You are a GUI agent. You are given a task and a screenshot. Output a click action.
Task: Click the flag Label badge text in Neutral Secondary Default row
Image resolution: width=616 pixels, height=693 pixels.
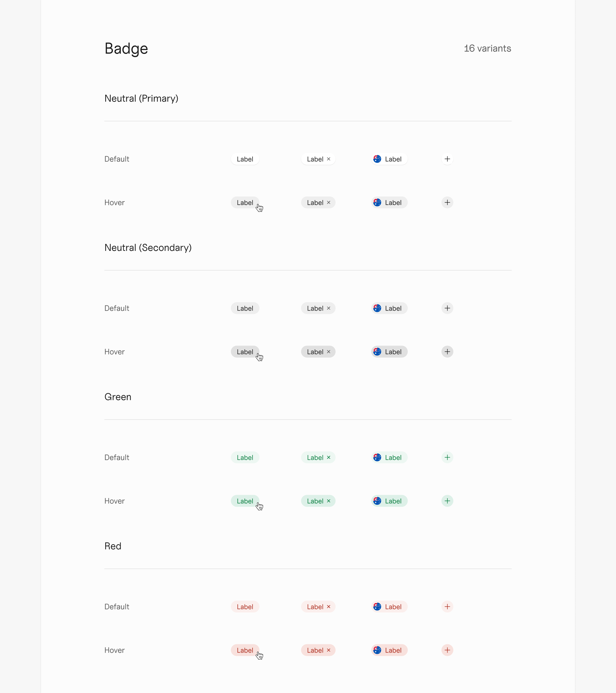coord(393,308)
